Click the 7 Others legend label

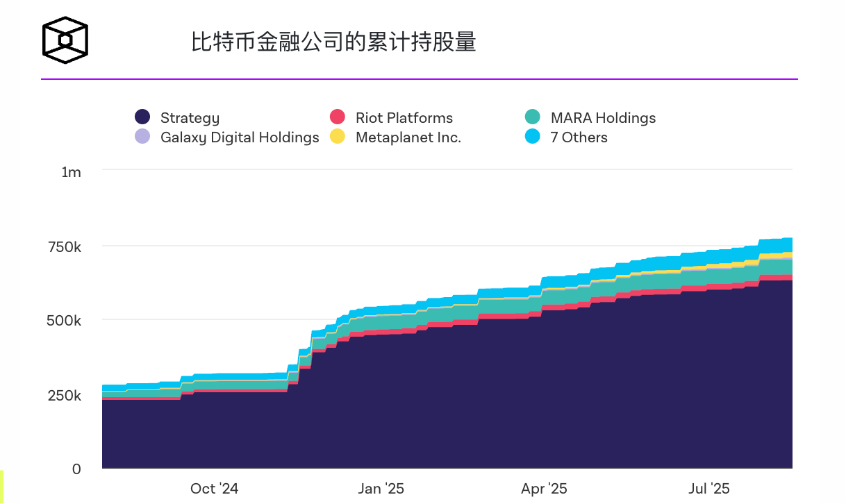point(579,137)
